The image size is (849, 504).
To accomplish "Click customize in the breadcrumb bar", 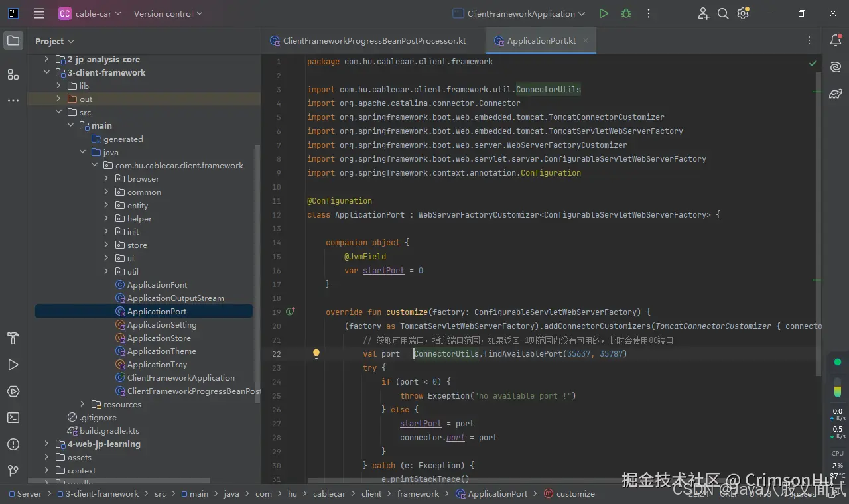I will [x=576, y=493].
